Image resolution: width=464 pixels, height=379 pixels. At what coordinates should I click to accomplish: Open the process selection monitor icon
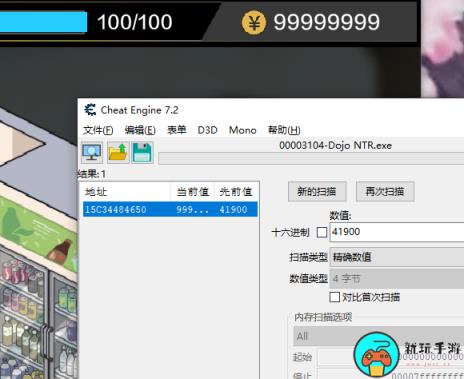click(92, 153)
